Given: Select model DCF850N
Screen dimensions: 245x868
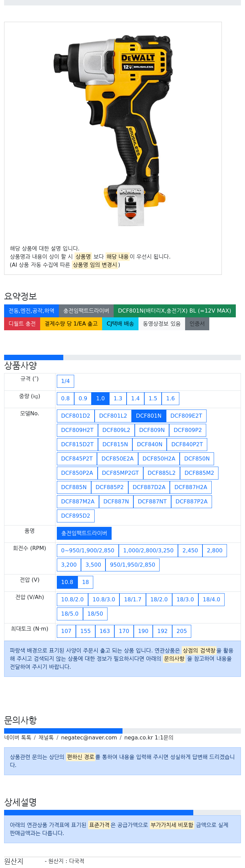Looking at the screenshot, I should point(197,458).
